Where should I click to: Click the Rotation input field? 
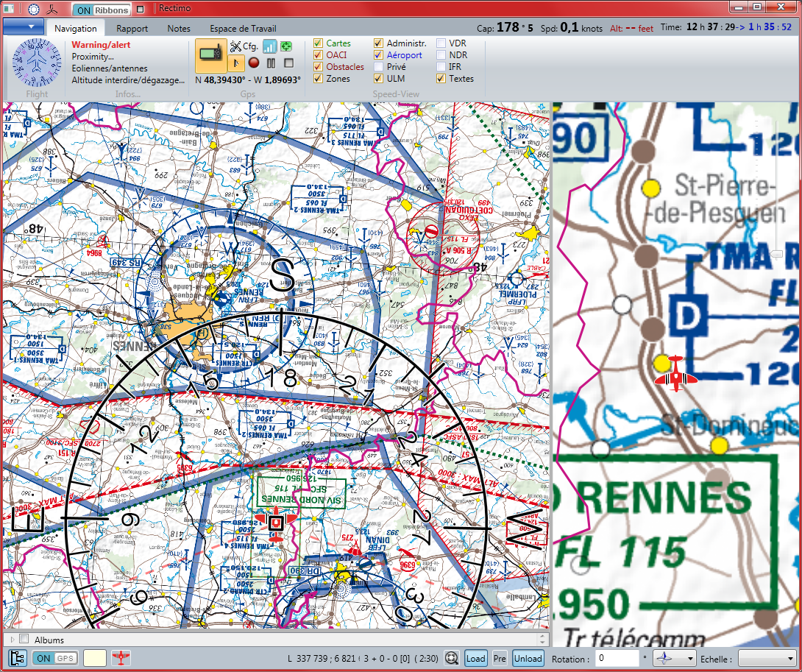(x=617, y=658)
